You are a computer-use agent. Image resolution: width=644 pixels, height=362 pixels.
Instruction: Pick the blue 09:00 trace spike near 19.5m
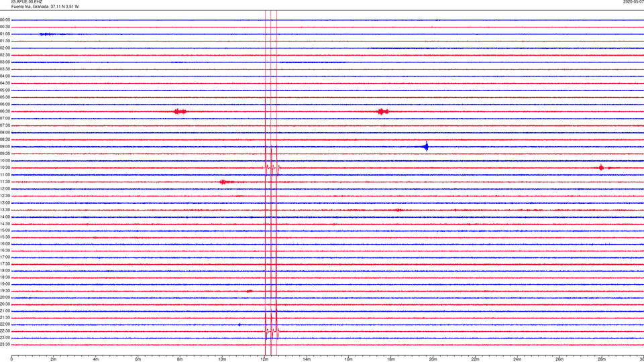click(x=426, y=147)
